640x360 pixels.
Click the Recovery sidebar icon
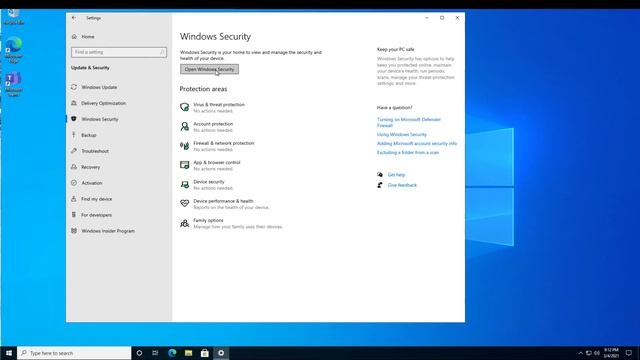(74, 167)
